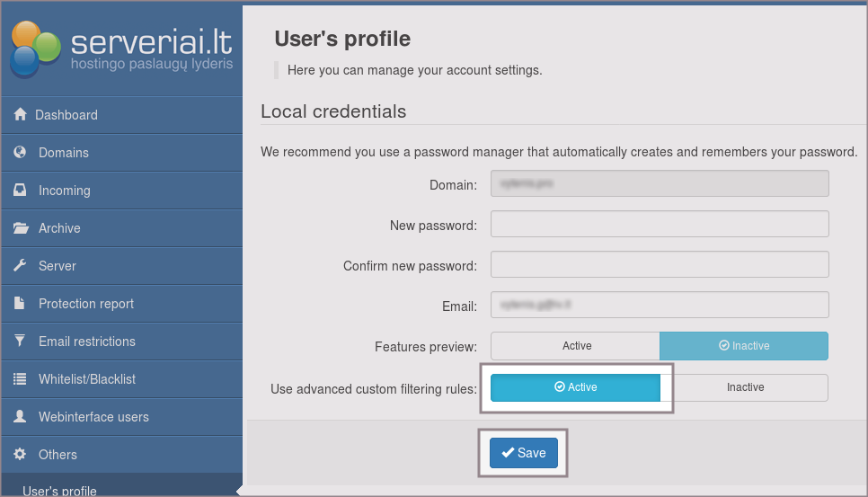Open User's profile in sidebar
Image resolution: width=868 pixels, height=497 pixels.
coord(59,491)
